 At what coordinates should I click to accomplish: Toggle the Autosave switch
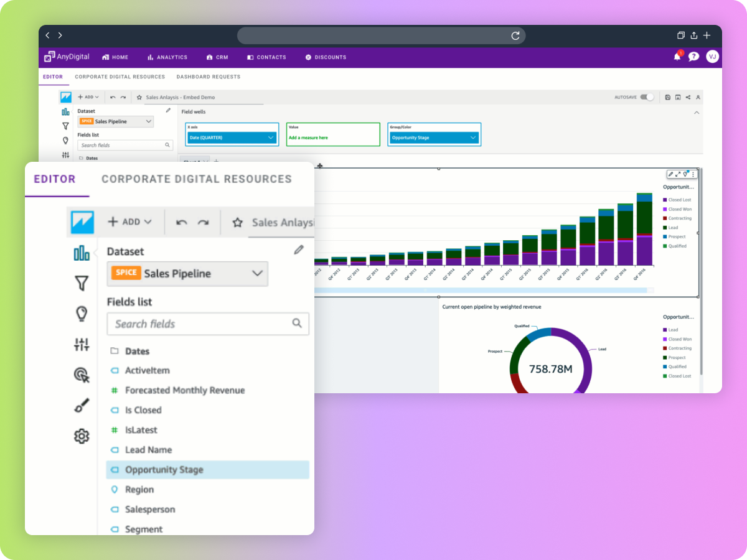(x=647, y=97)
